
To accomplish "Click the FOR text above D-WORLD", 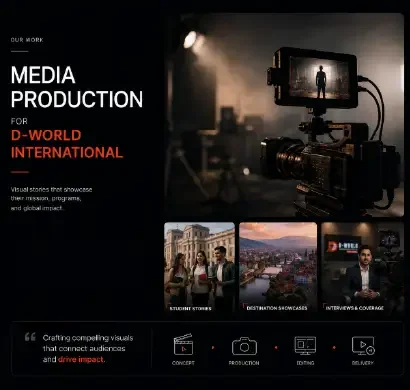I will click(x=19, y=121).
